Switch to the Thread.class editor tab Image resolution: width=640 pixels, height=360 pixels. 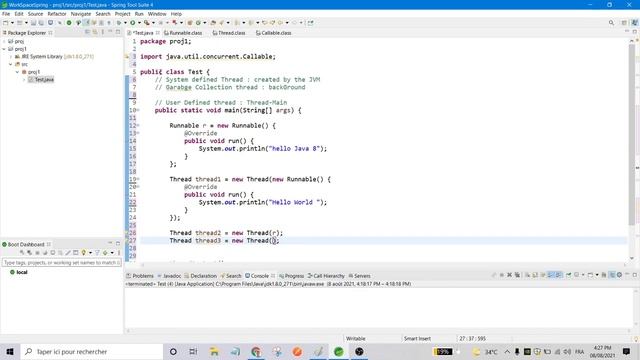[x=229, y=33]
